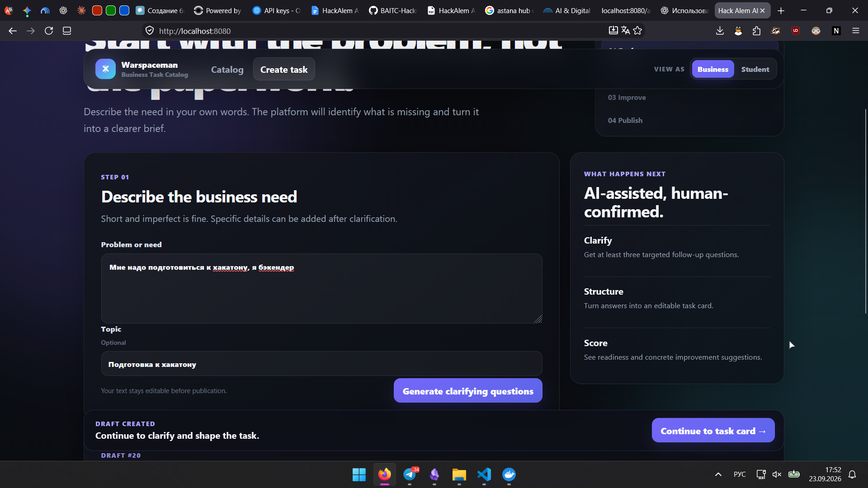Click the uBlock Origin extension icon
The width and height of the screenshot is (868, 488).
click(x=796, y=31)
